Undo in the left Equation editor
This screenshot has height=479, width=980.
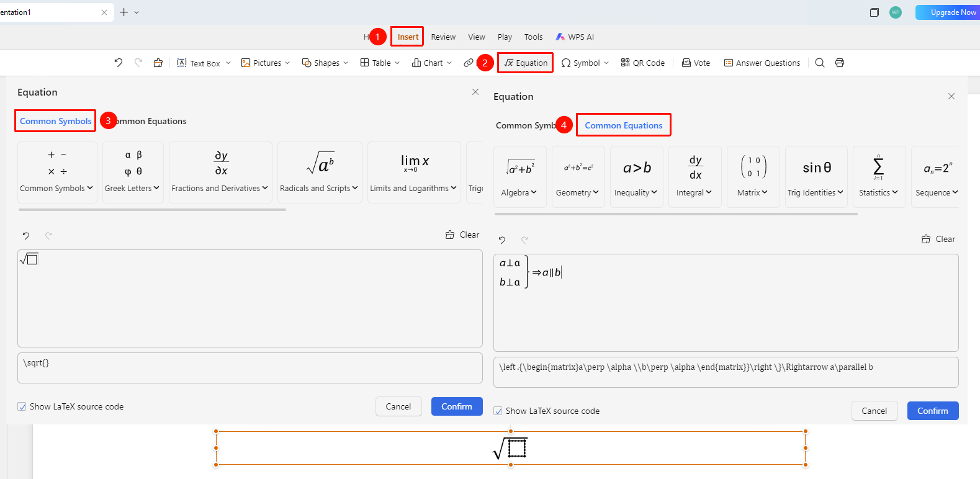coord(26,235)
